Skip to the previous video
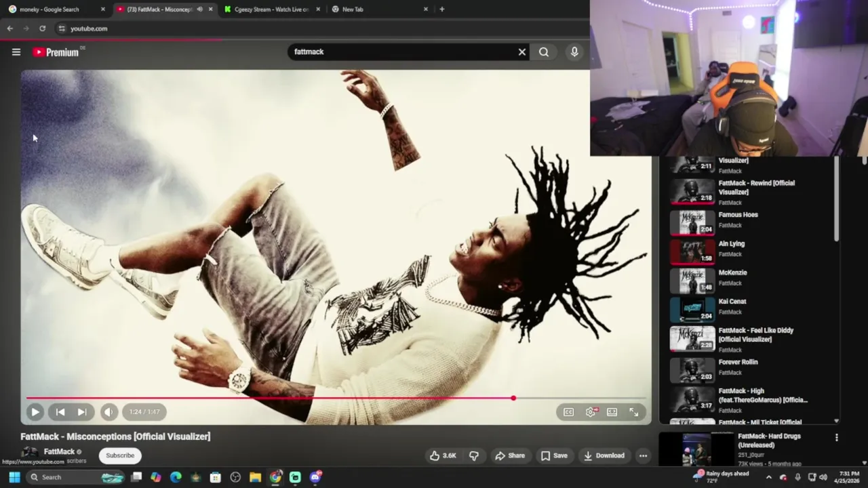 point(60,411)
